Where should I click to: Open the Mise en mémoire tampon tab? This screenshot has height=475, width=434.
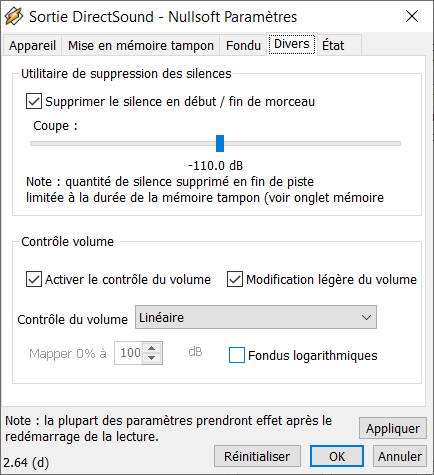[141, 45]
